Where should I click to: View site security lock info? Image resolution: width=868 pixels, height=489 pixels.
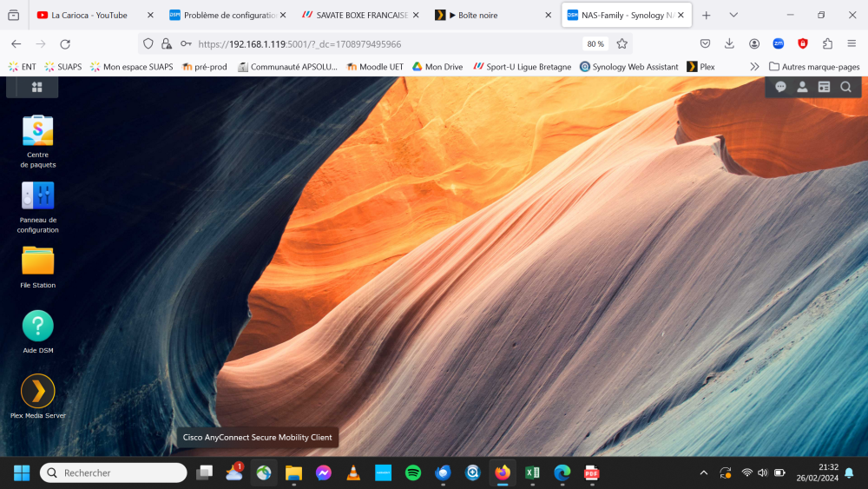166,43
